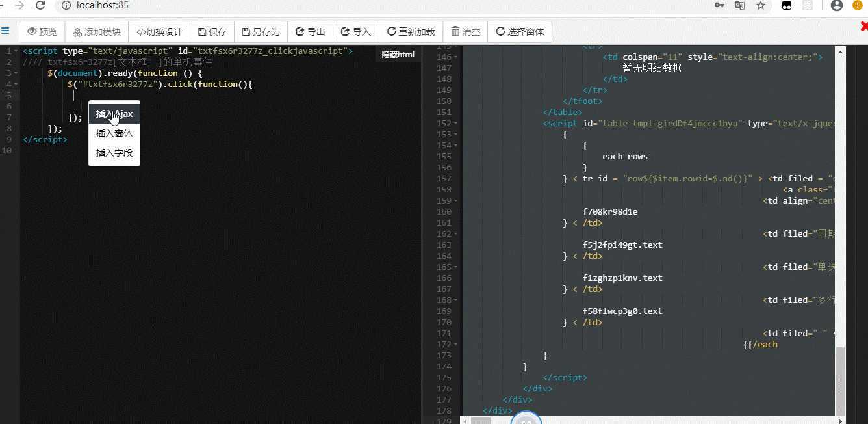Collapse the fold at right line 154
868x424 pixels.
456,146
